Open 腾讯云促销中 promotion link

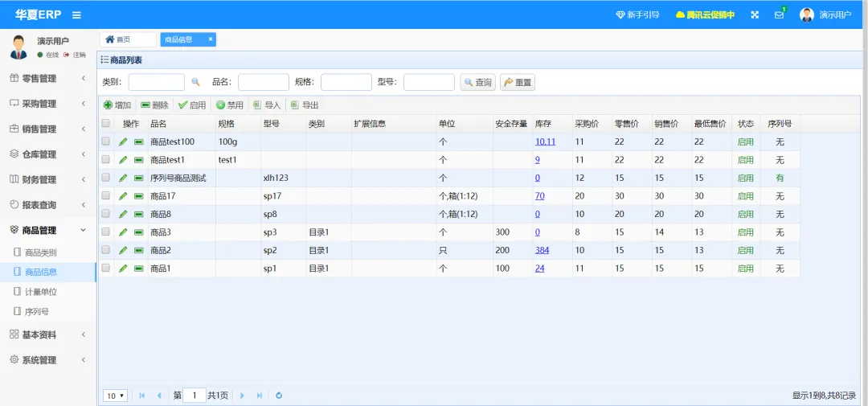point(706,15)
